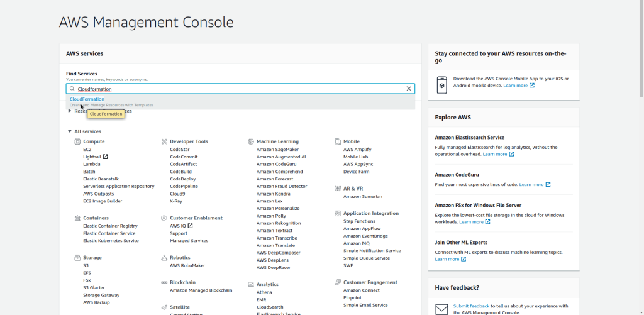The width and height of the screenshot is (644, 315).
Task: Collapse the All services section
Action: pos(70,131)
